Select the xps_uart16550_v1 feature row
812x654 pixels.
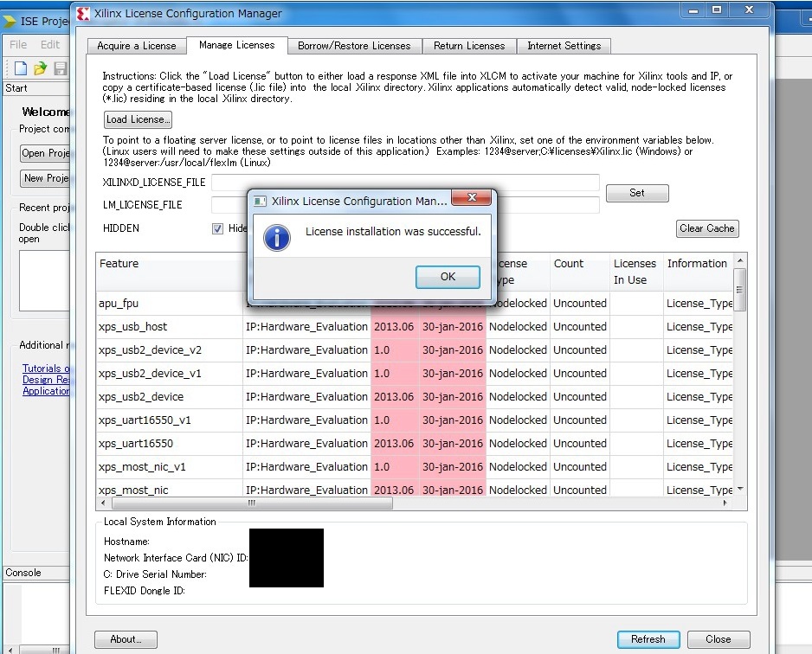416,420
